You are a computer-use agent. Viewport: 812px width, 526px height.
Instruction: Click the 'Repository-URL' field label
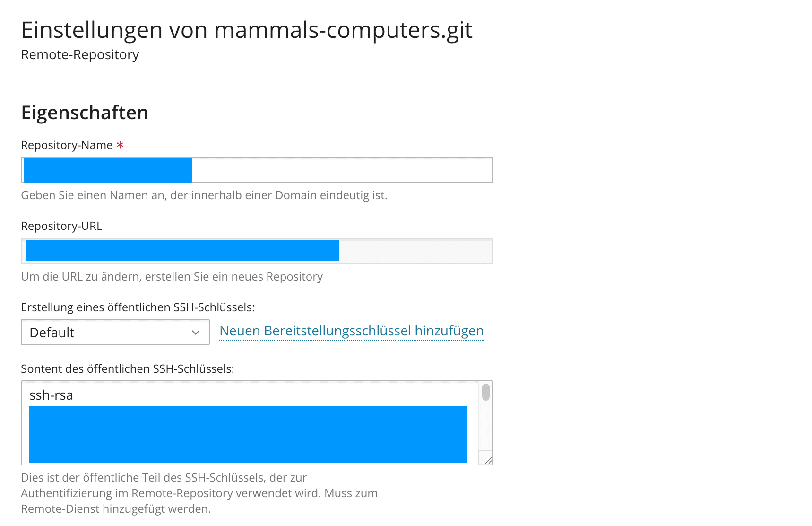[x=61, y=226]
